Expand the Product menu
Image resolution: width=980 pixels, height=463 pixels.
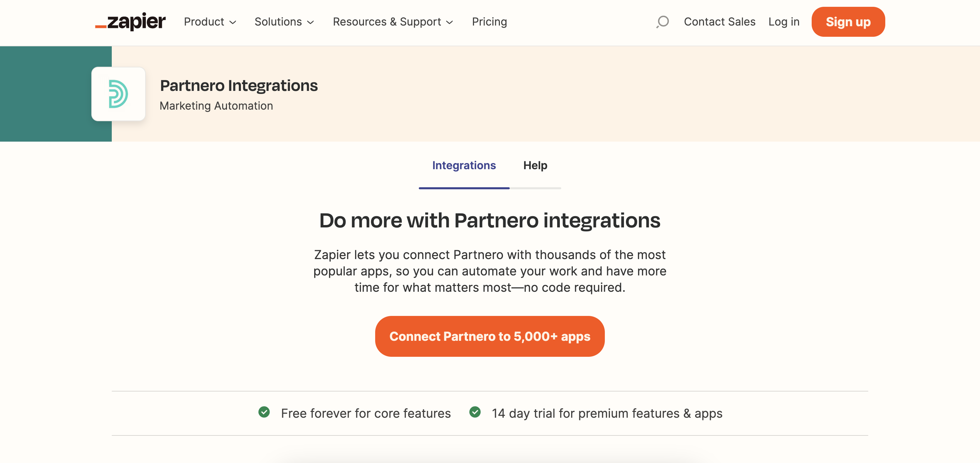(210, 22)
